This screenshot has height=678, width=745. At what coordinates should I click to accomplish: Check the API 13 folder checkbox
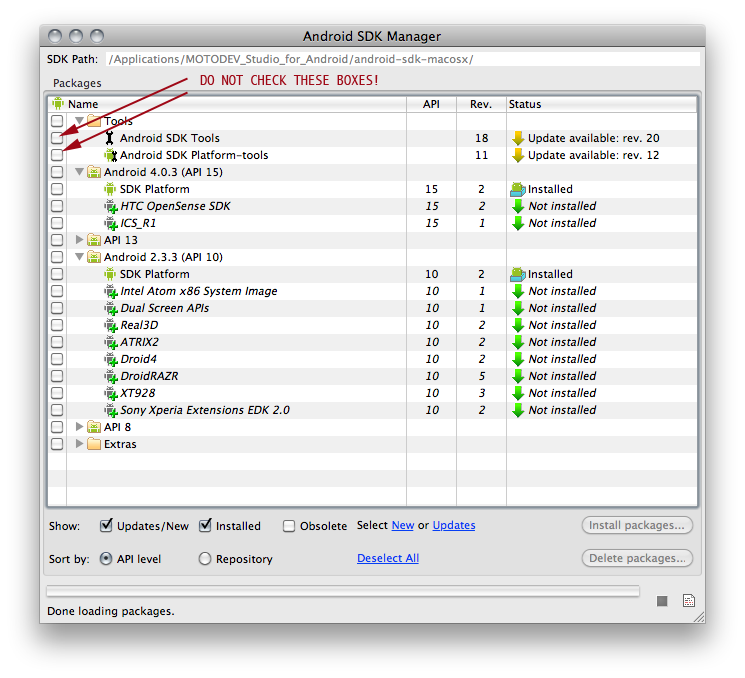[57, 240]
